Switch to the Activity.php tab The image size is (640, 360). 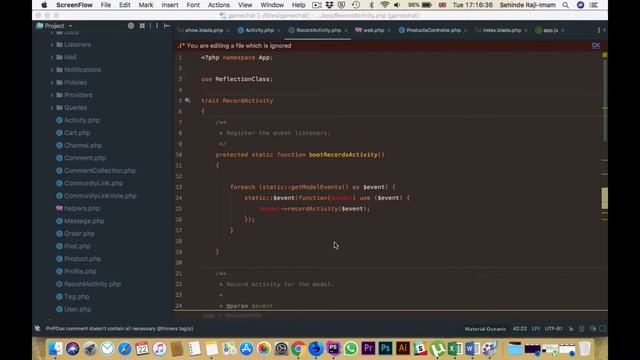coord(259,30)
